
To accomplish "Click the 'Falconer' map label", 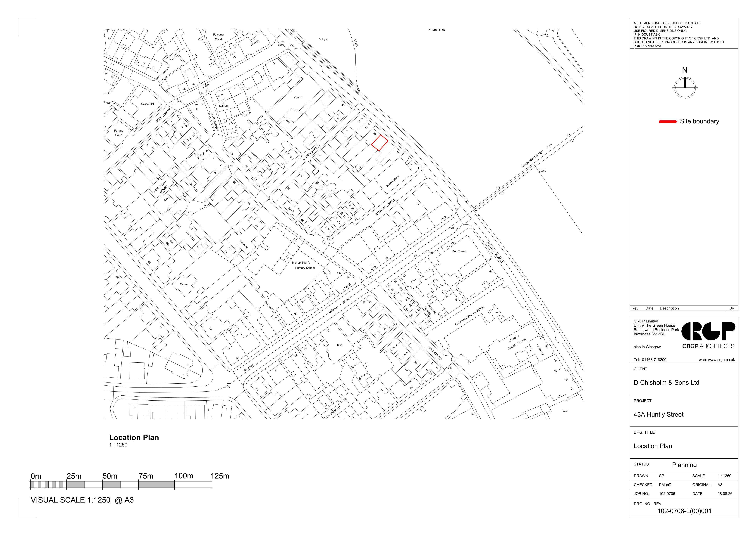I will 219,35.
